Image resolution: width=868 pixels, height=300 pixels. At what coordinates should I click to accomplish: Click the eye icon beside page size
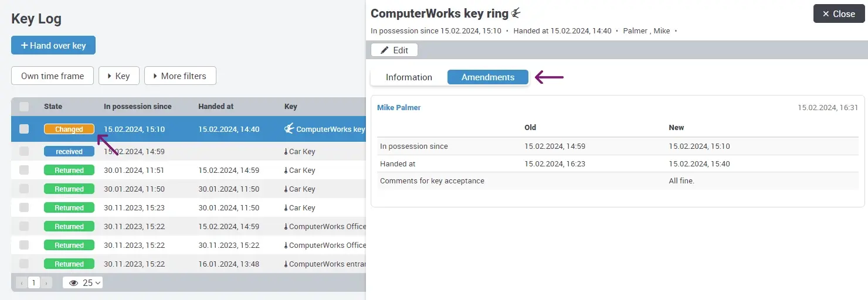point(74,283)
